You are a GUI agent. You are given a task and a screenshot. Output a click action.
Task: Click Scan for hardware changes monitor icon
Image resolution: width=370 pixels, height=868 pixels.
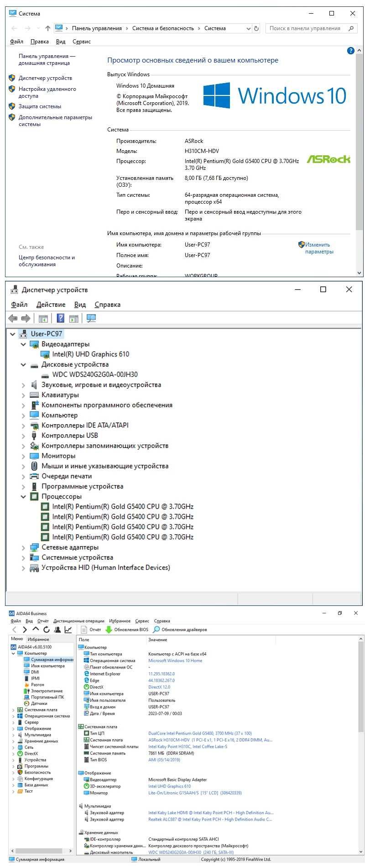click(x=91, y=318)
